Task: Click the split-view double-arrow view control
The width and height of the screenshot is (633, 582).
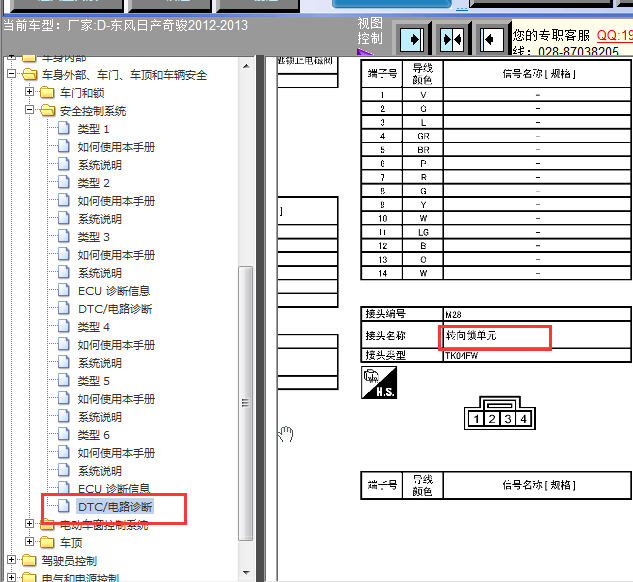Action: pos(452,40)
